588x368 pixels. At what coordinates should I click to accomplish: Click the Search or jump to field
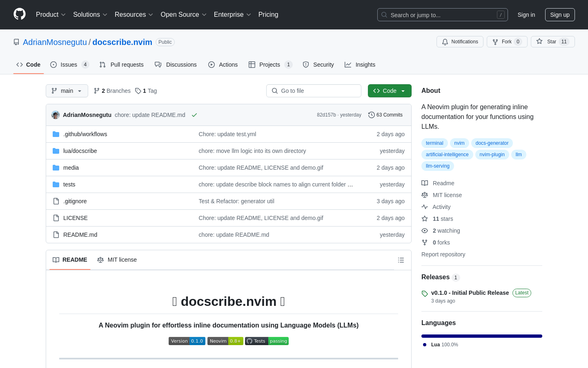[443, 15]
